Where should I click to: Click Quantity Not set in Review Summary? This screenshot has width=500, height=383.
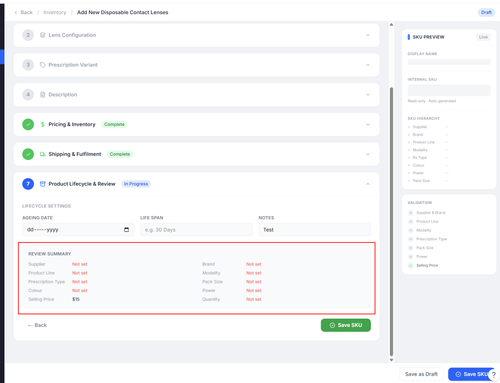point(254,299)
